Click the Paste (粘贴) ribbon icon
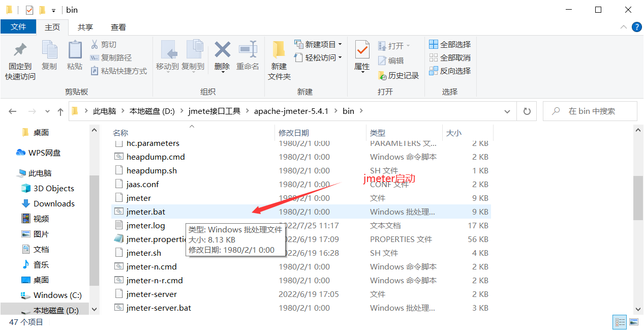Screen dimensions: 644x330 pyautogui.click(x=75, y=50)
